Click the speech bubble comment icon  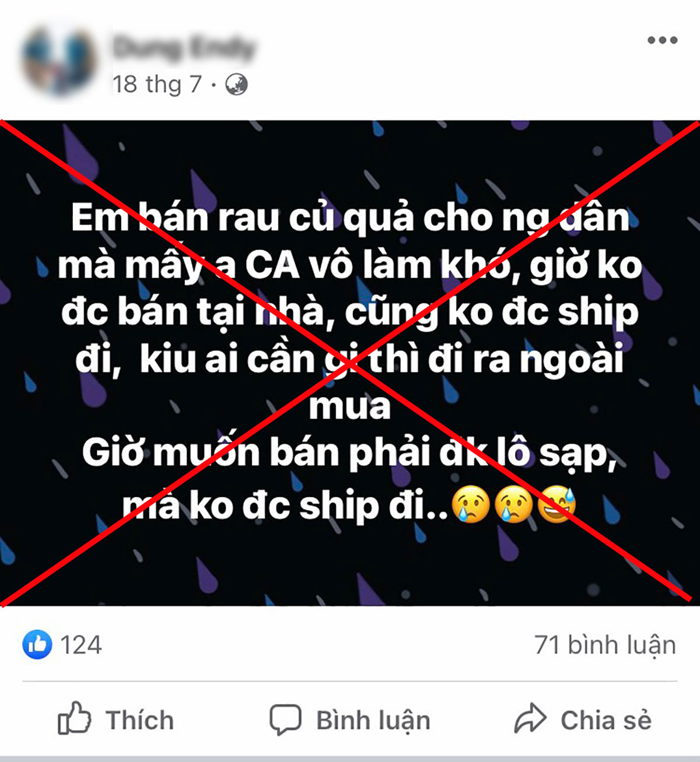pos(285,719)
